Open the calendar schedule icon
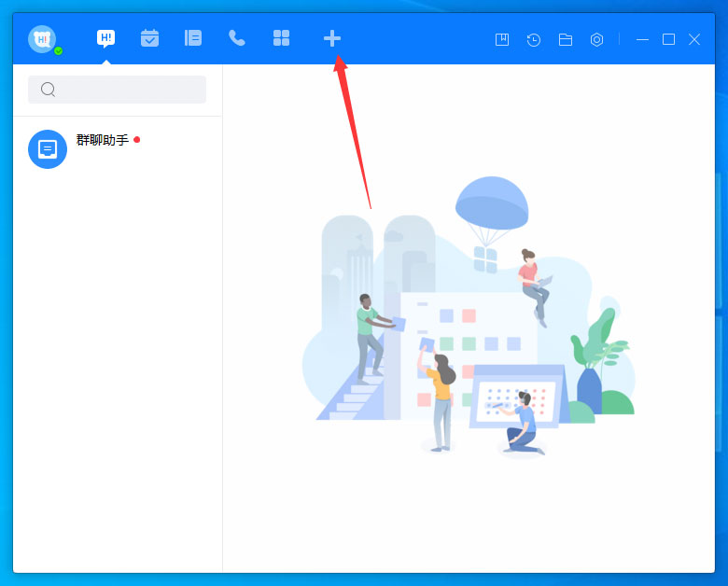728x586 pixels. pos(149,38)
